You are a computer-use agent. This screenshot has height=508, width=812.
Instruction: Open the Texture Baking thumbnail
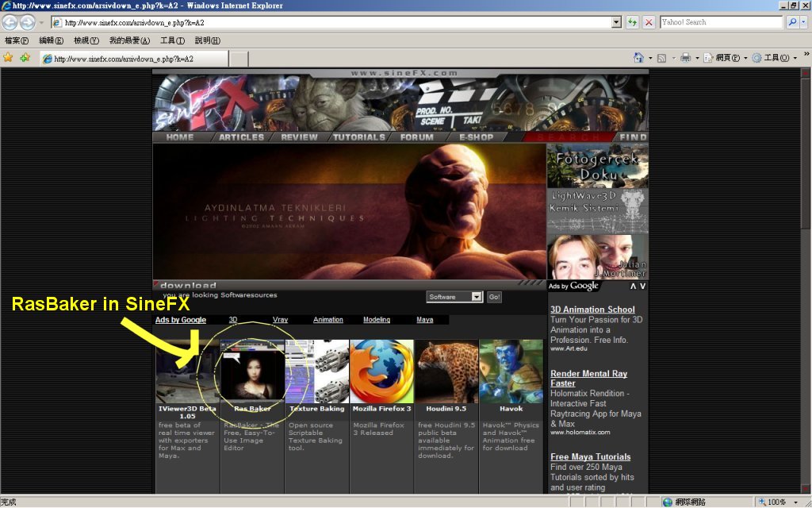[317, 371]
